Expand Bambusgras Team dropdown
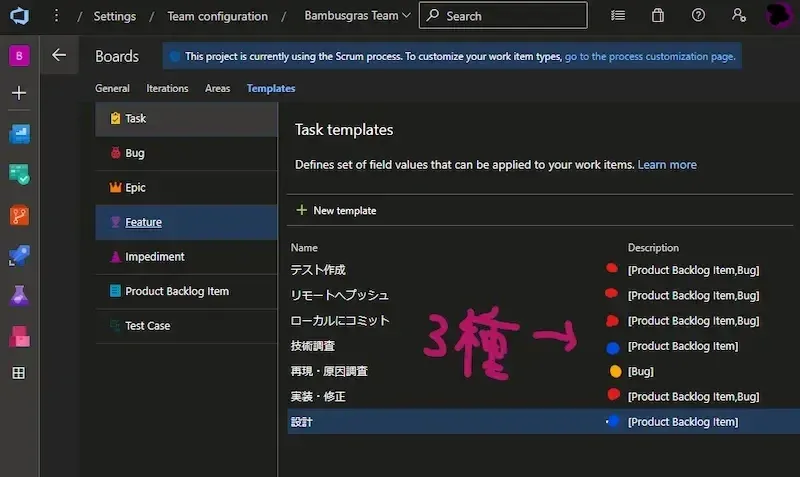800x477 pixels. point(359,16)
